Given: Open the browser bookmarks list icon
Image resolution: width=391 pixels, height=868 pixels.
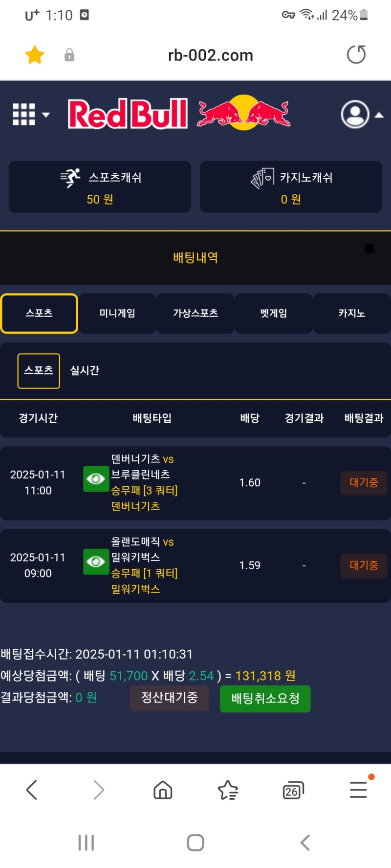Looking at the screenshot, I should 228,789.
